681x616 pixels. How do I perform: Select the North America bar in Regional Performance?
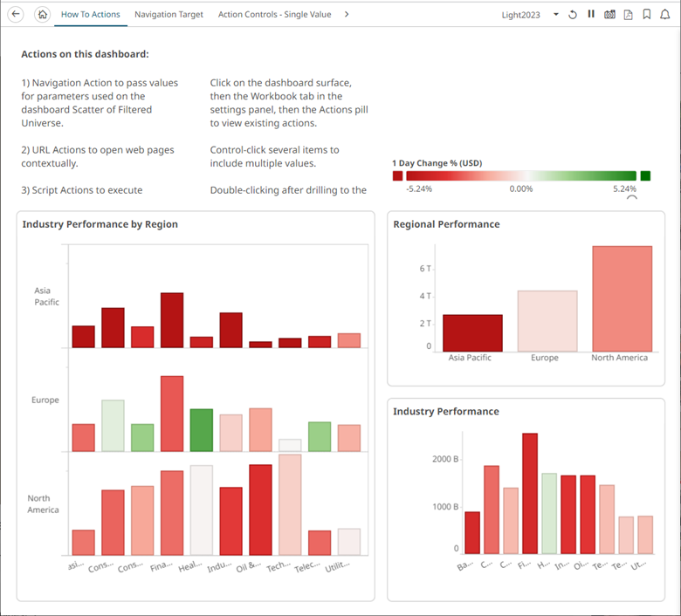622,298
